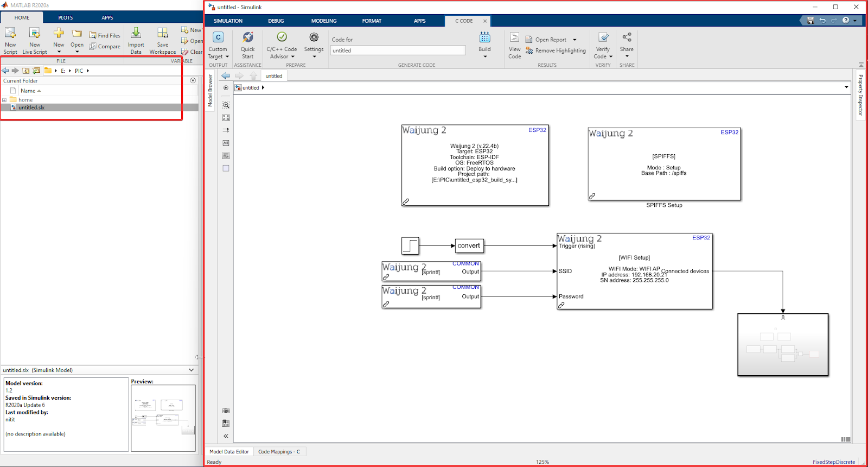Select the convert block
Screen dimensions: 868x467
point(469,246)
